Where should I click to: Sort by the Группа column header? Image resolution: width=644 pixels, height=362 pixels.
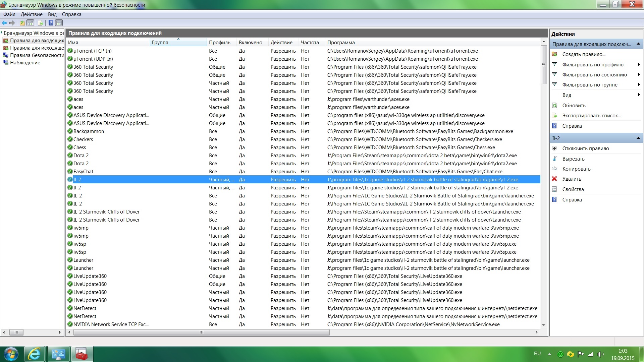[x=178, y=42]
